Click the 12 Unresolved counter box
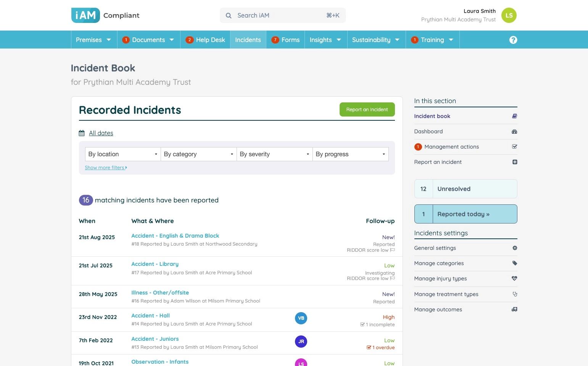588x366 pixels. (x=466, y=189)
